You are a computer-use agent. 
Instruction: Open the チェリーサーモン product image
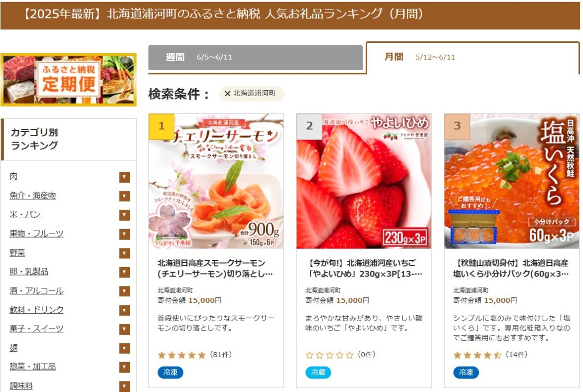point(216,181)
